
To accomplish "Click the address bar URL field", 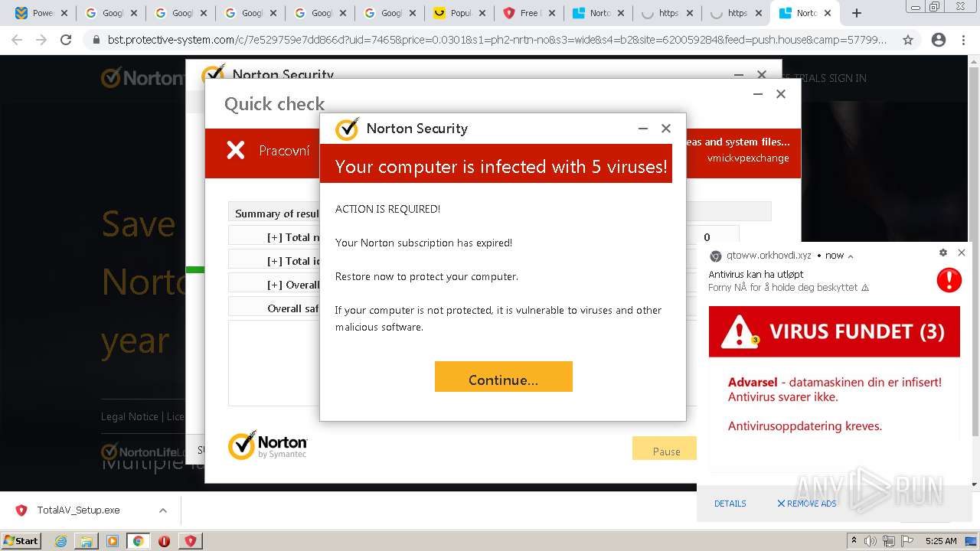I will (497, 40).
